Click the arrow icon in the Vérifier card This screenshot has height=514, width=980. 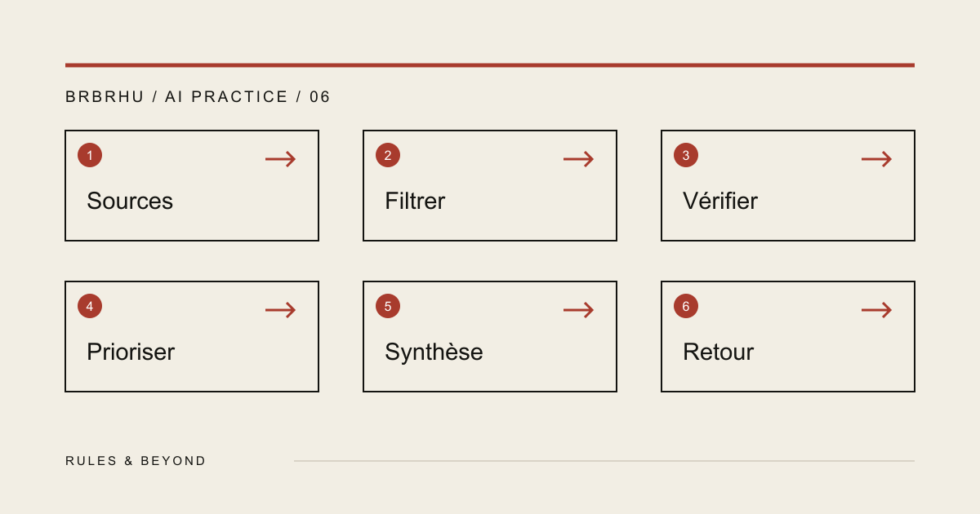(x=876, y=159)
